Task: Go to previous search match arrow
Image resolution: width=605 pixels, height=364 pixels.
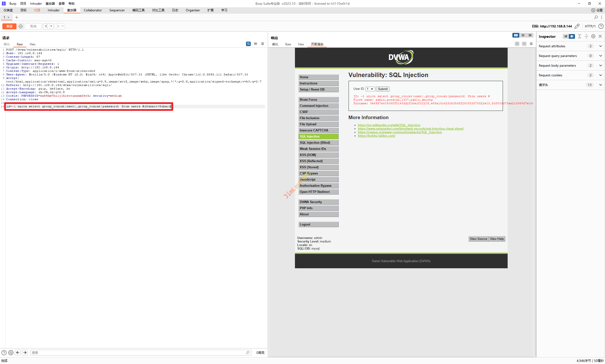Action: pos(18,352)
